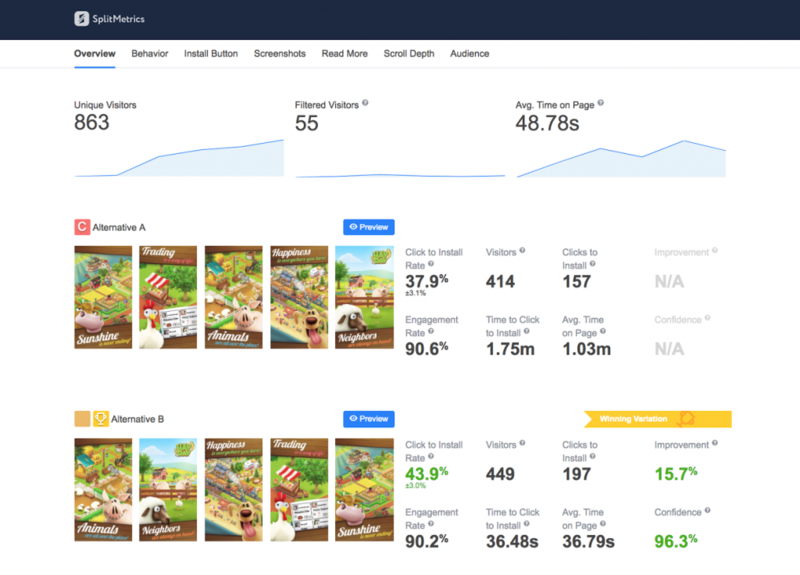Click the red C icon for Alternative A
Screen dimensions: 800x575
pyautogui.click(x=82, y=227)
